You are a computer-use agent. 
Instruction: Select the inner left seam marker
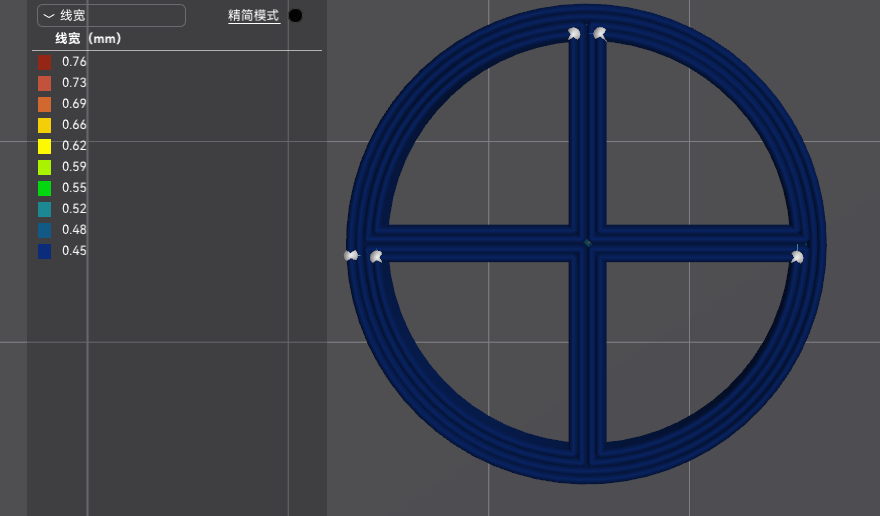[x=376, y=257]
